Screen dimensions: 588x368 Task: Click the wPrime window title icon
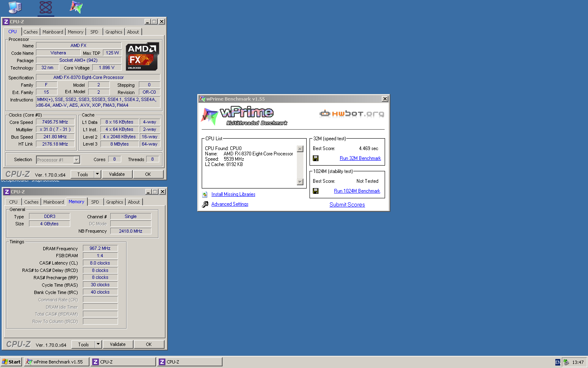point(202,99)
